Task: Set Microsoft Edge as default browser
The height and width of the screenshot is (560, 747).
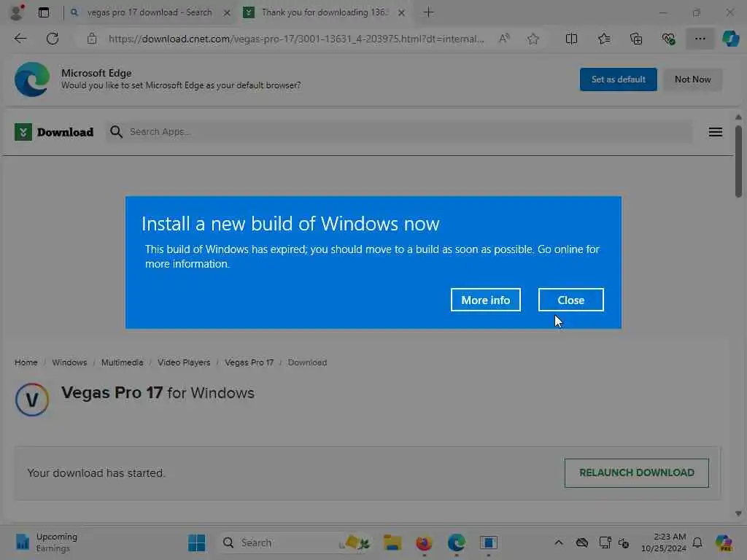Action: tap(618, 79)
